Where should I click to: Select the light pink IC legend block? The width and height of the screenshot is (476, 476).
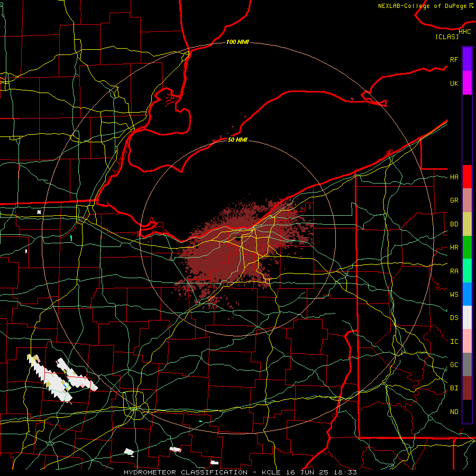pyautogui.click(x=467, y=341)
